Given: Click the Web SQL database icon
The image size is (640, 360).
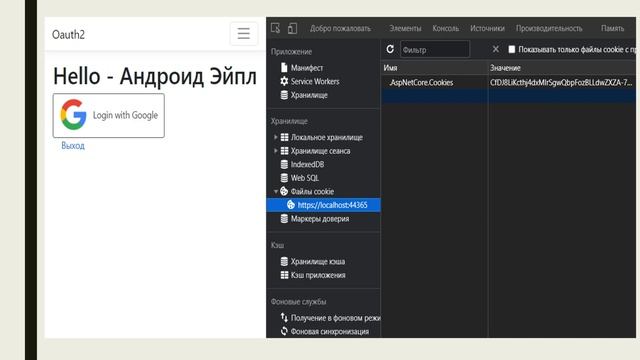Looking at the screenshot, I should point(284,178).
